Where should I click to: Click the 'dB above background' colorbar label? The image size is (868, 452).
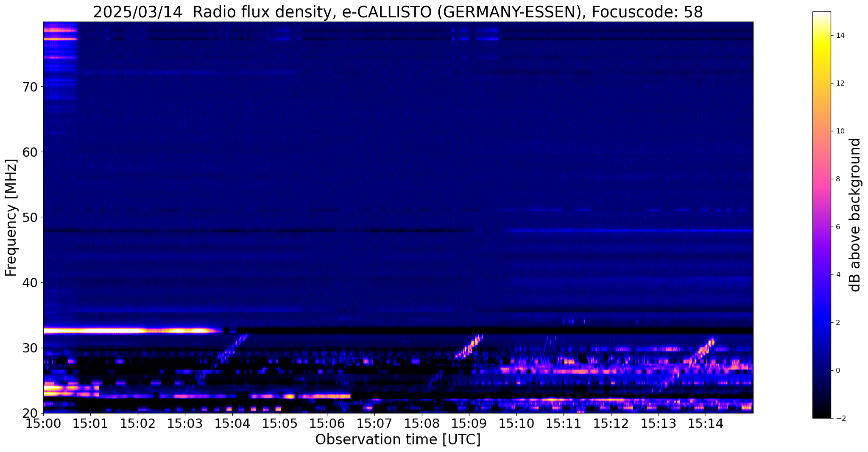point(855,215)
